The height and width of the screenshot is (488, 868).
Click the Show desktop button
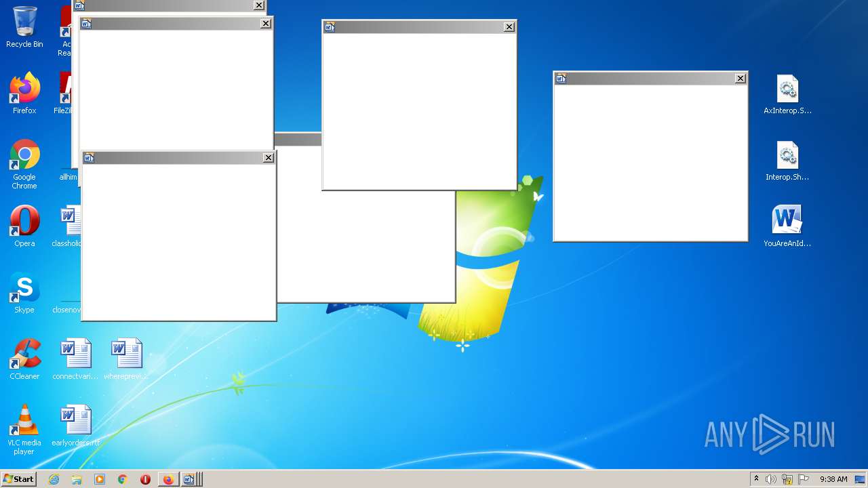point(861,479)
